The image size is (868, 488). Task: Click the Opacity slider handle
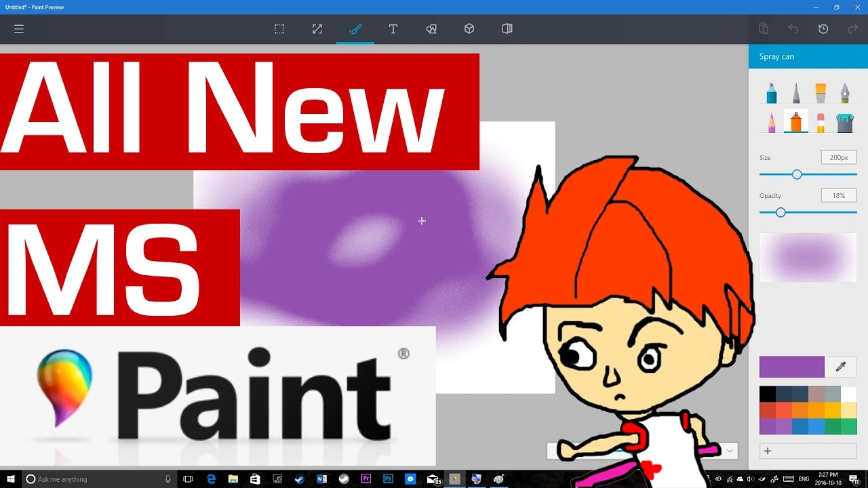coord(781,212)
